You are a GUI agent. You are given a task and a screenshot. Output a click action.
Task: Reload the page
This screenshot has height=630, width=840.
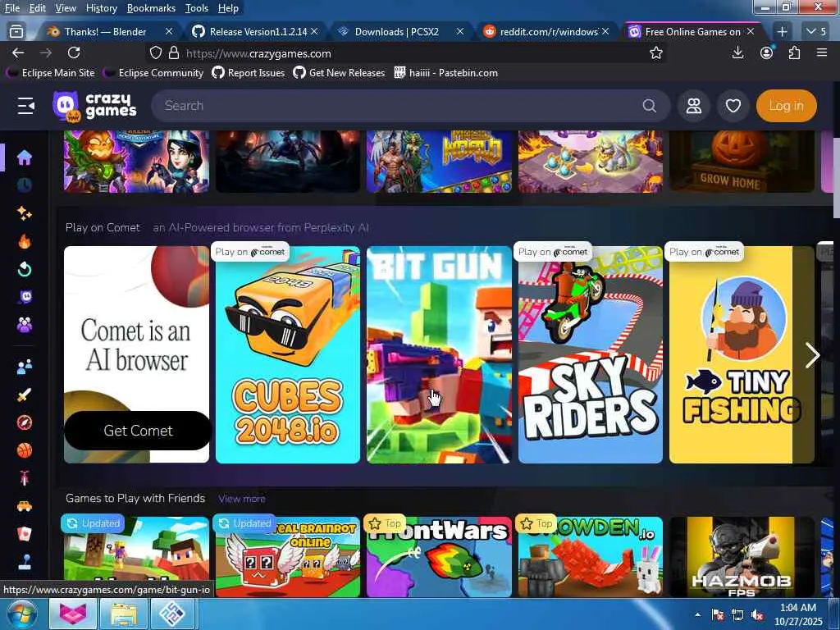coord(74,52)
